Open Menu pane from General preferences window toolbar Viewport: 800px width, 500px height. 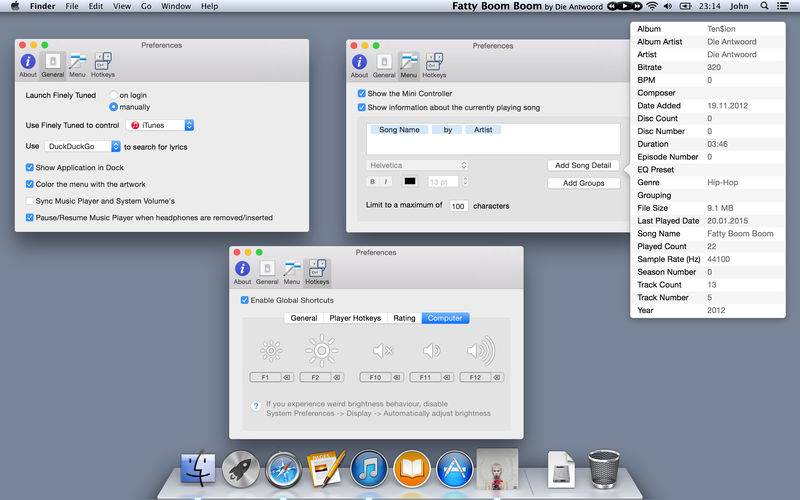coord(77,65)
